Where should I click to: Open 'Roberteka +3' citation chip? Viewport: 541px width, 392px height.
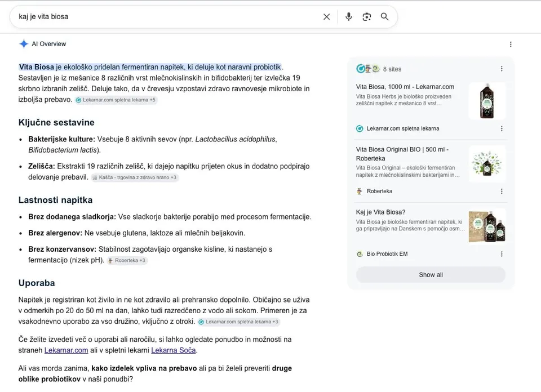(127, 260)
